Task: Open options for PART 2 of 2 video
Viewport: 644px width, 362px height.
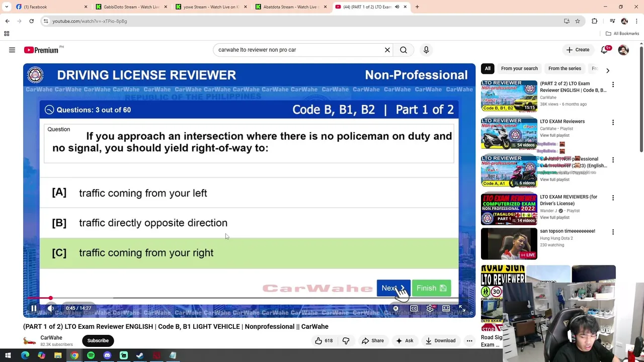Action: pyautogui.click(x=613, y=84)
